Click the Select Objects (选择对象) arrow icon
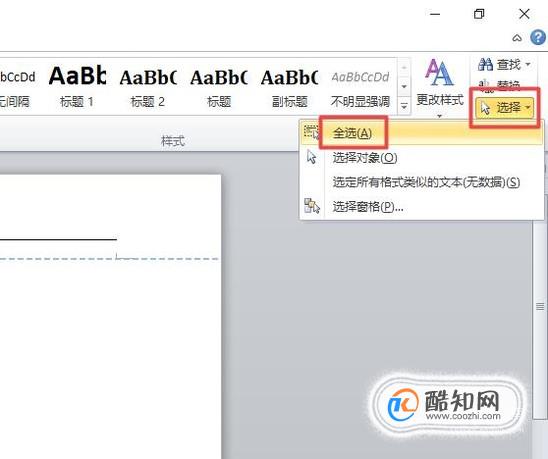 click(x=311, y=157)
